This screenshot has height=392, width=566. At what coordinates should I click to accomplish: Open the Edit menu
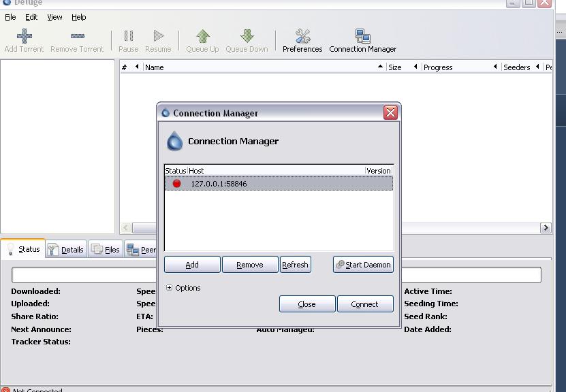[x=31, y=17]
